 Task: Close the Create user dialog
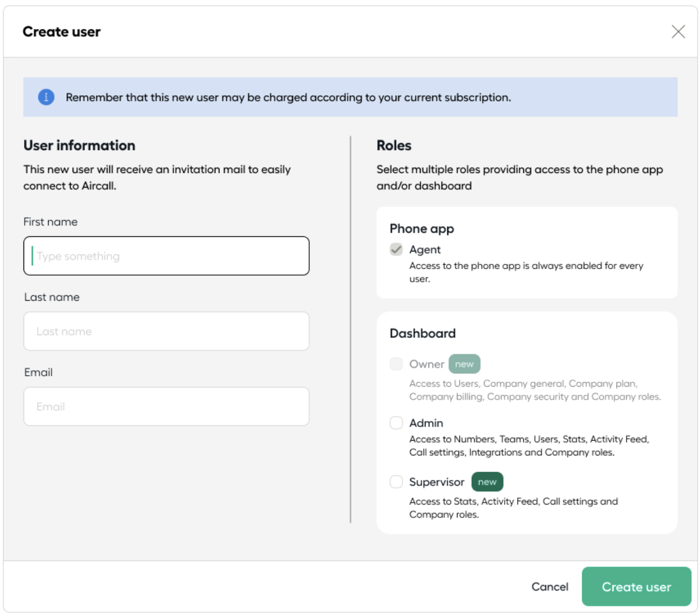(x=678, y=31)
